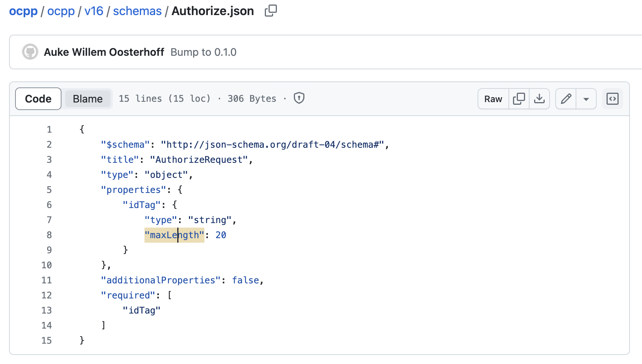Go to the second ocpp folder breadcrumb
Screen dimensions: 642x364
point(61,11)
